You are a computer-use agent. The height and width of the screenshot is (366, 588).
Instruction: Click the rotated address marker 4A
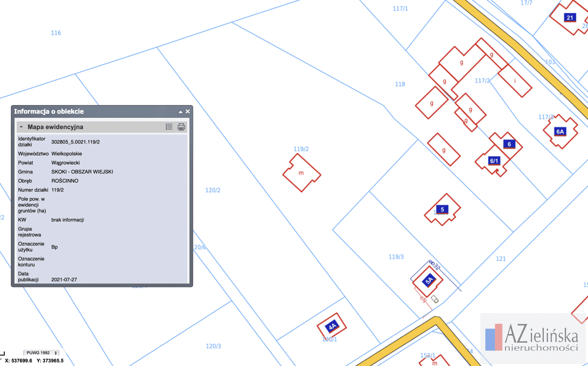pos(332,326)
